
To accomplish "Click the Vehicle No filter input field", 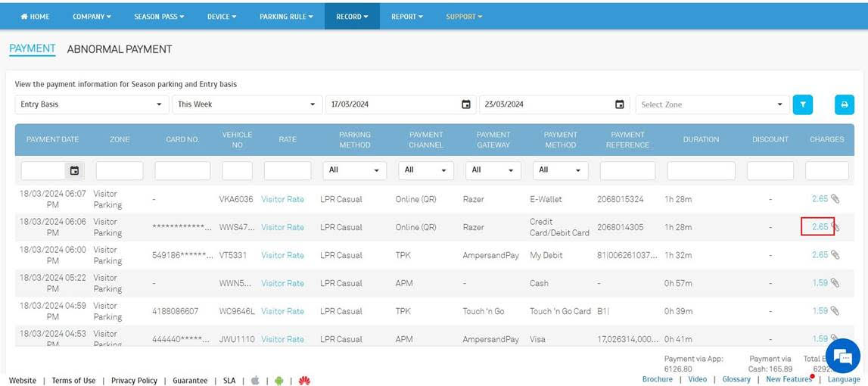I will 237,170.
